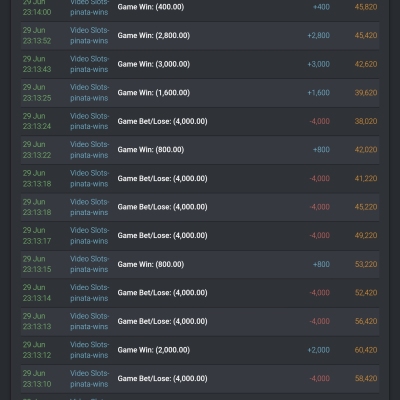Select the 29 Jun 23:13:17 timestamp

pos(37,236)
